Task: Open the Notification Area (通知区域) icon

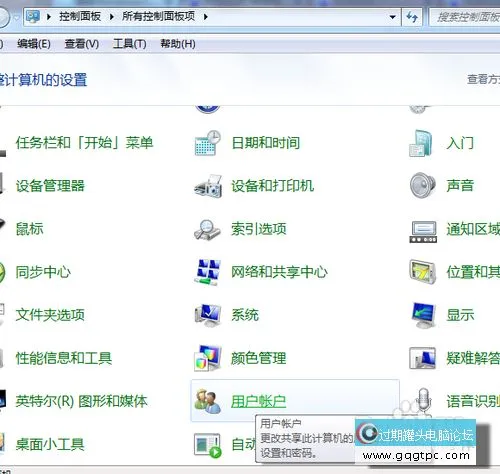Action: tap(423, 231)
